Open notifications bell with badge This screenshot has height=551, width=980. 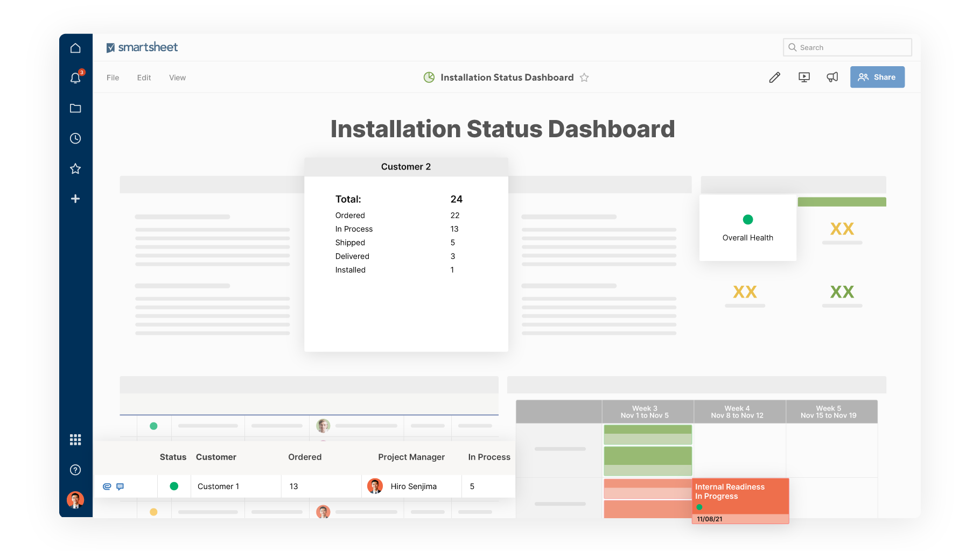point(75,79)
